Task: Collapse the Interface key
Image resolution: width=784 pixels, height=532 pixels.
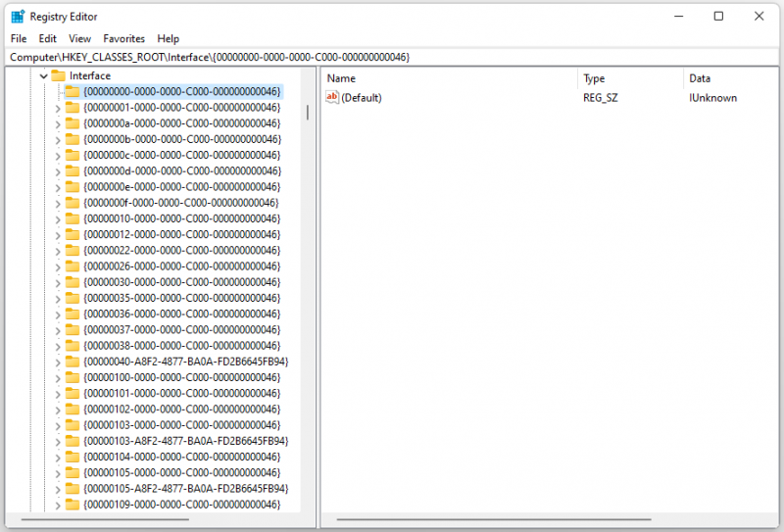Action: (43, 76)
